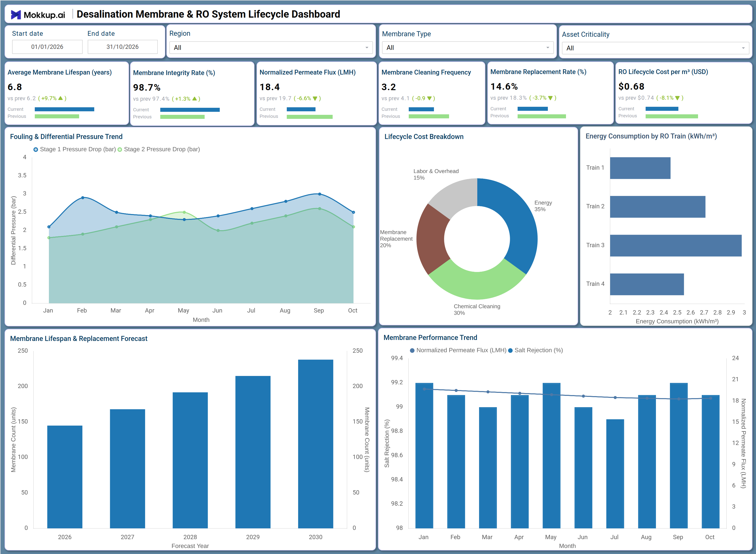Click Current bar in RO Lifecycle Cost card
756x554 pixels.
tap(662, 109)
